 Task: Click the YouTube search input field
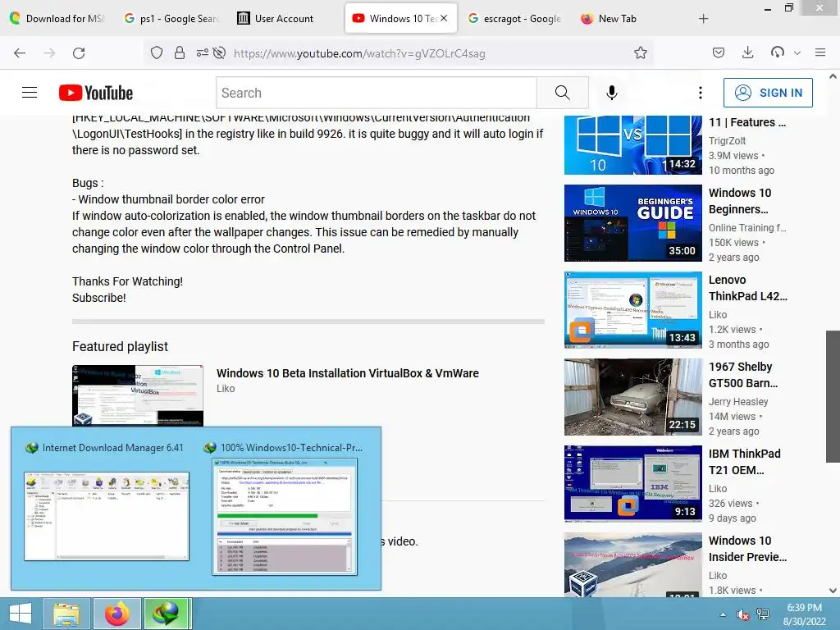click(376, 93)
